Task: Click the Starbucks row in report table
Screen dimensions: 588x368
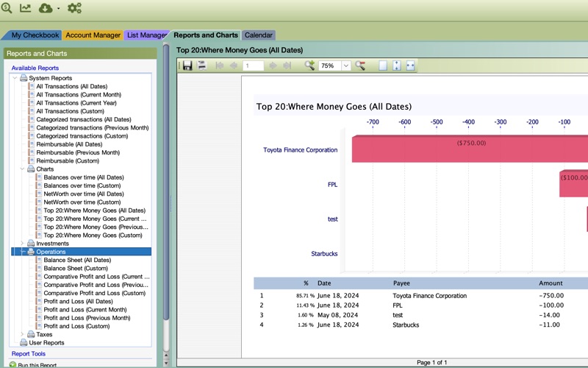Action: [420, 325]
